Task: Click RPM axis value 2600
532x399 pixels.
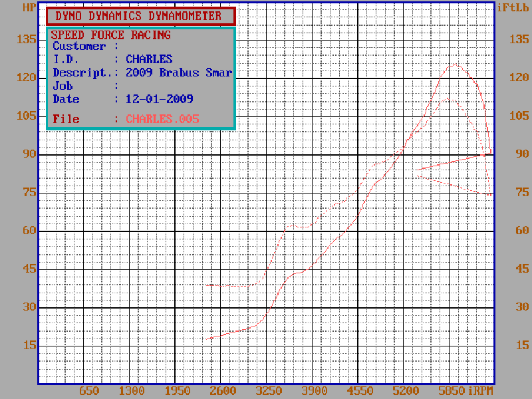Action: coord(223,390)
